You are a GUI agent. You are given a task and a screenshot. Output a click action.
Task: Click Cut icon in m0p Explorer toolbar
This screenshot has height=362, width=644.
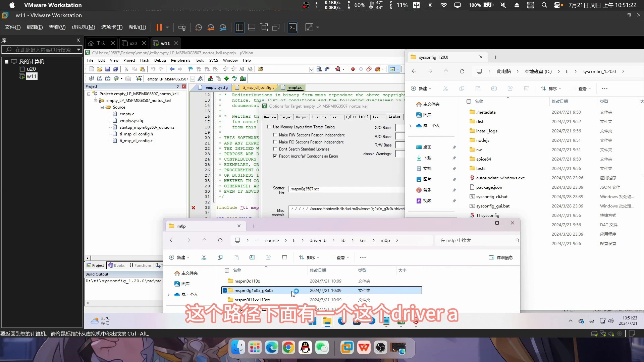click(x=204, y=257)
